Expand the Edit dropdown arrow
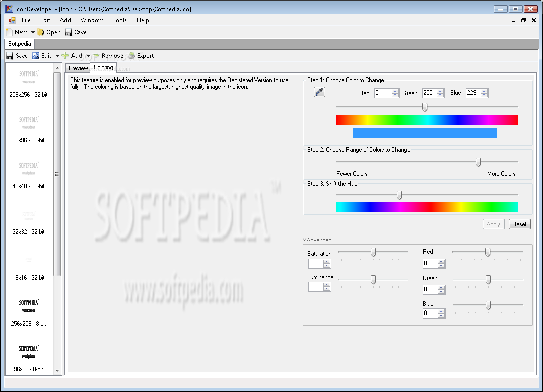This screenshot has width=543, height=392. point(57,56)
